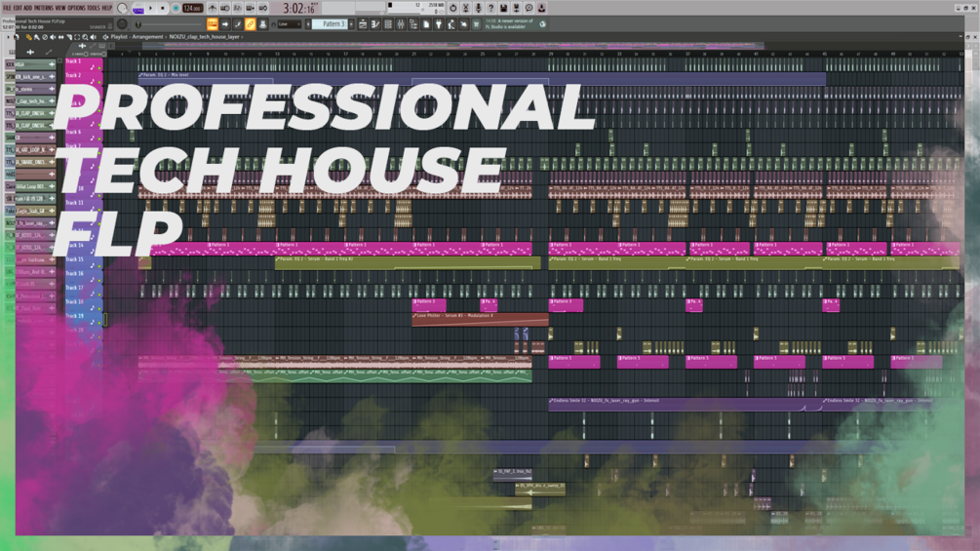This screenshot has height=551, width=980.
Task: Click playlist timeline at bar 29
Action: click(x=550, y=55)
